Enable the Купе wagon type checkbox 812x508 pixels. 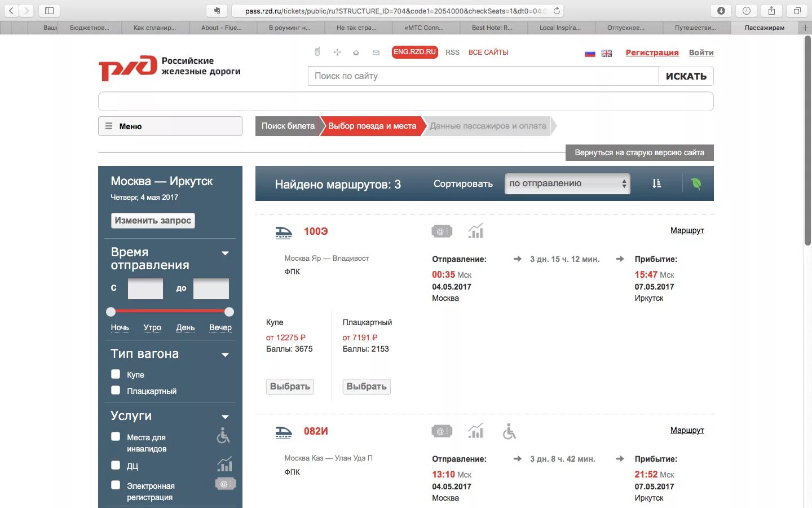tap(116, 374)
